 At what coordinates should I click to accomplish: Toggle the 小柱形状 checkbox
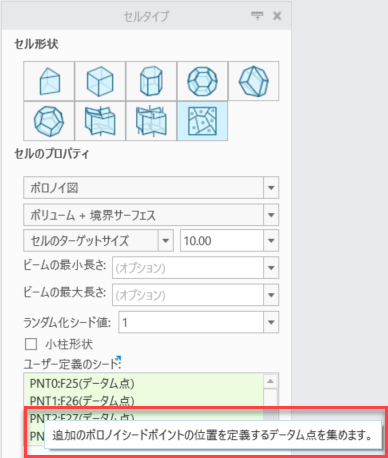[x=31, y=344]
